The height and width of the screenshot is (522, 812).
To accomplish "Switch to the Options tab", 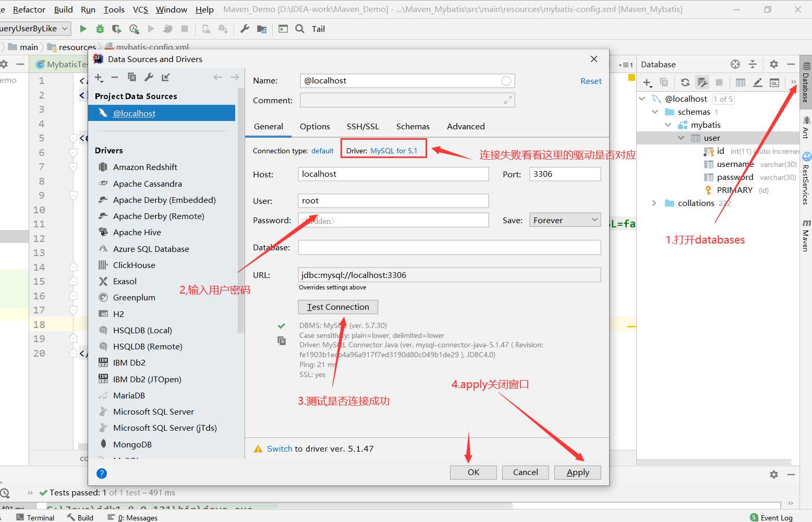I will click(x=315, y=126).
